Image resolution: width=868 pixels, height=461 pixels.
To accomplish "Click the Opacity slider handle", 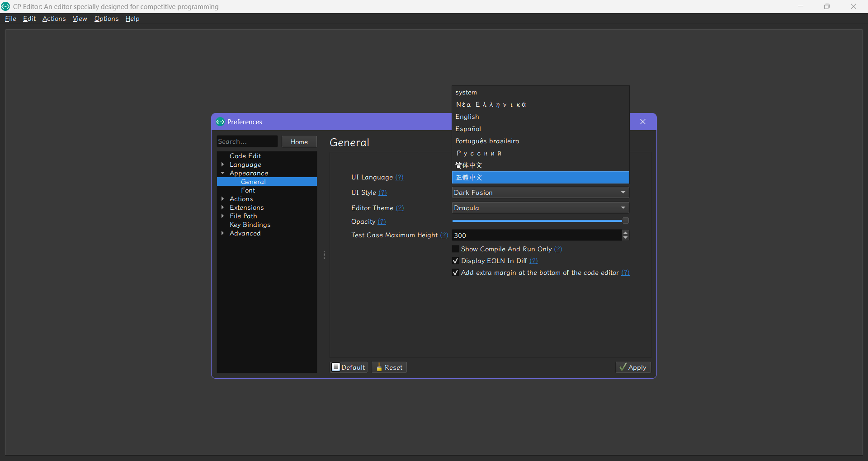I will (x=626, y=221).
